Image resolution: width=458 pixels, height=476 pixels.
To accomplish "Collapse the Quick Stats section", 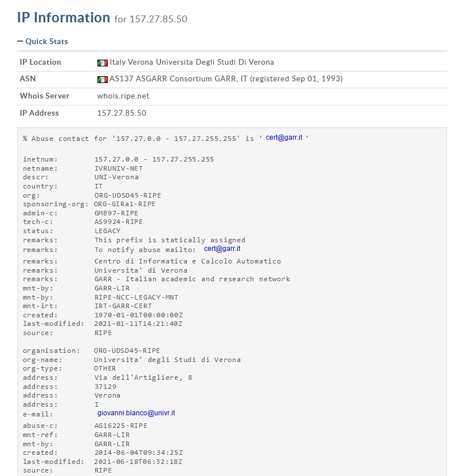I will click(x=42, y=41).
